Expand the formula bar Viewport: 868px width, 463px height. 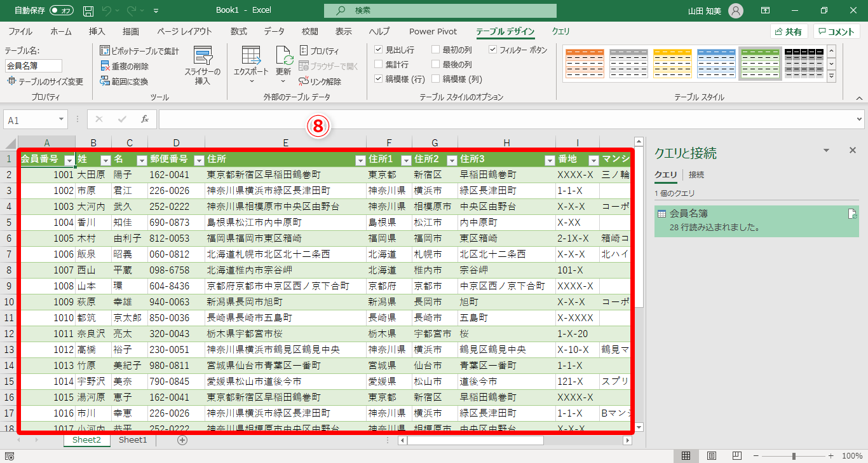[859, 119]
